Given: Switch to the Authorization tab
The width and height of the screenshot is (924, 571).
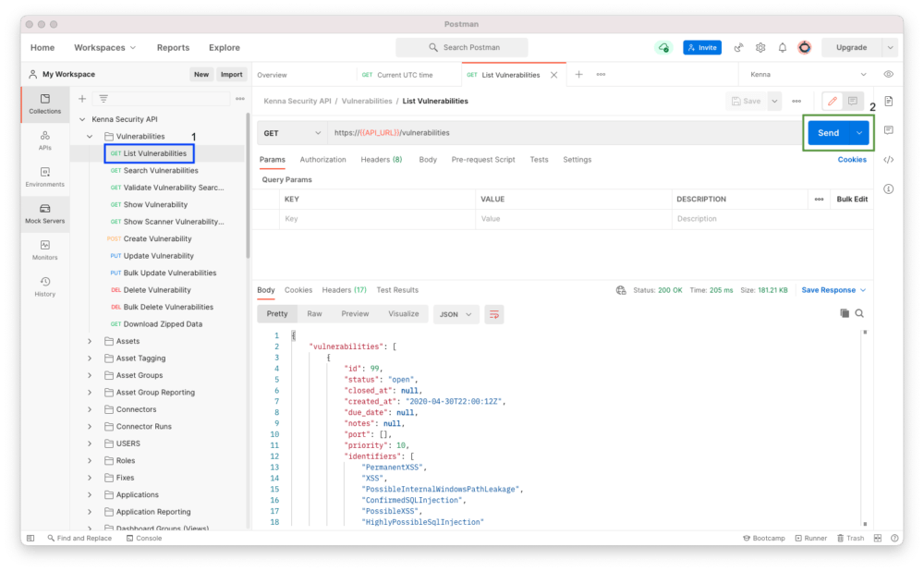Looking at the screenshot, I should (x=322, y=160).
